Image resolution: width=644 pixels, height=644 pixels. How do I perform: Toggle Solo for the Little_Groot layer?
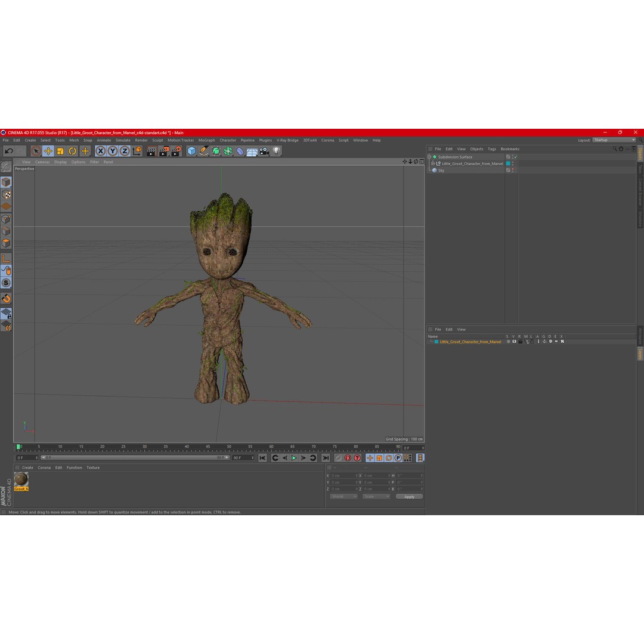pos(508,342)
